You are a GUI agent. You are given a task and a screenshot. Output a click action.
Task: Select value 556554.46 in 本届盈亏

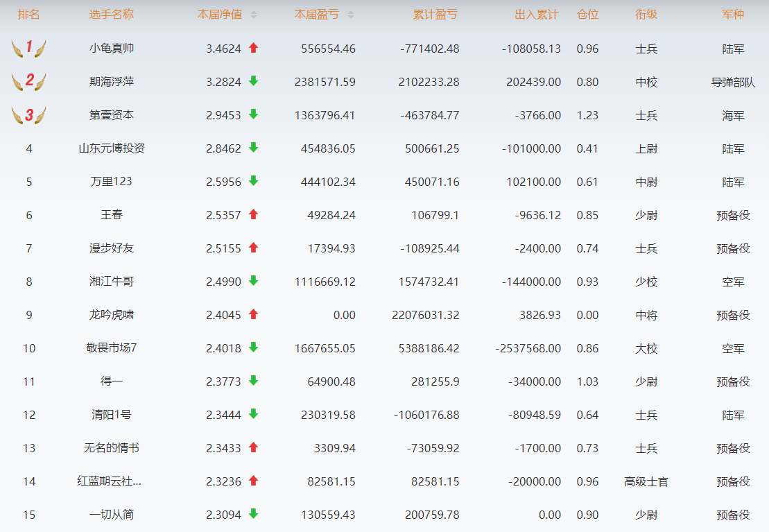click(328, 49)
